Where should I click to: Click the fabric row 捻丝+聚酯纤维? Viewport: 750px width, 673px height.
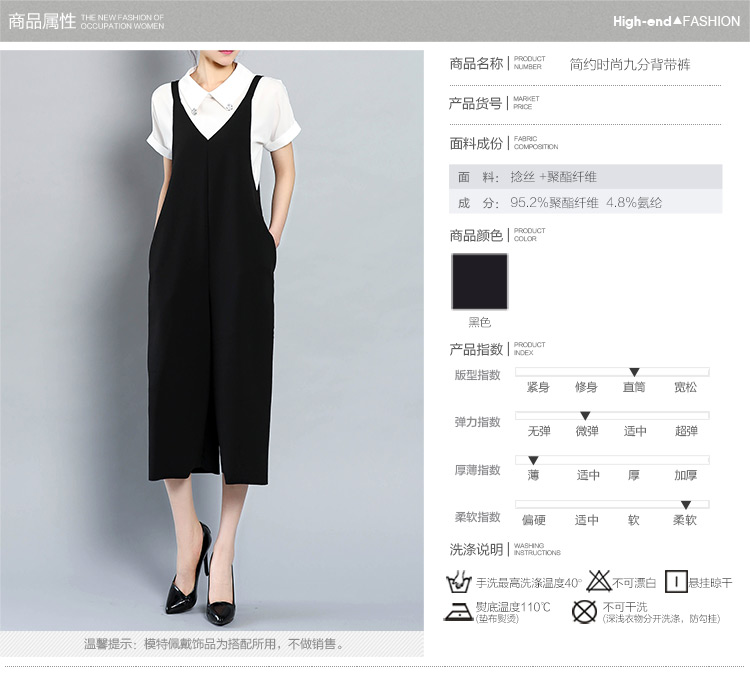click(x=585, y=177)
